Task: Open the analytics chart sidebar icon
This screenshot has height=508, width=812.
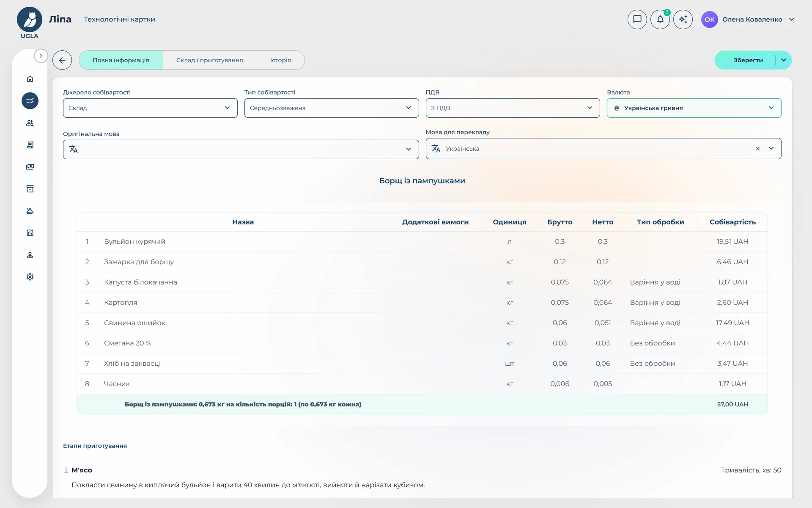Action: [30, 233]
